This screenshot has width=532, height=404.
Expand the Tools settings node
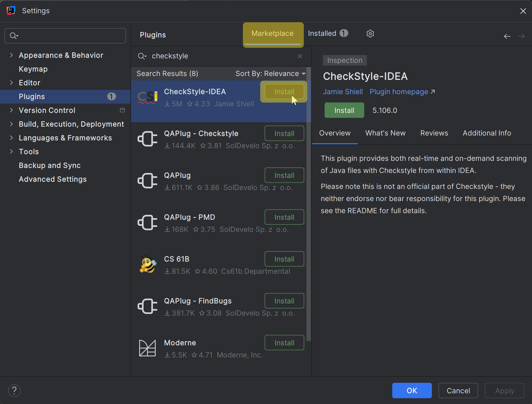[11, 151]
